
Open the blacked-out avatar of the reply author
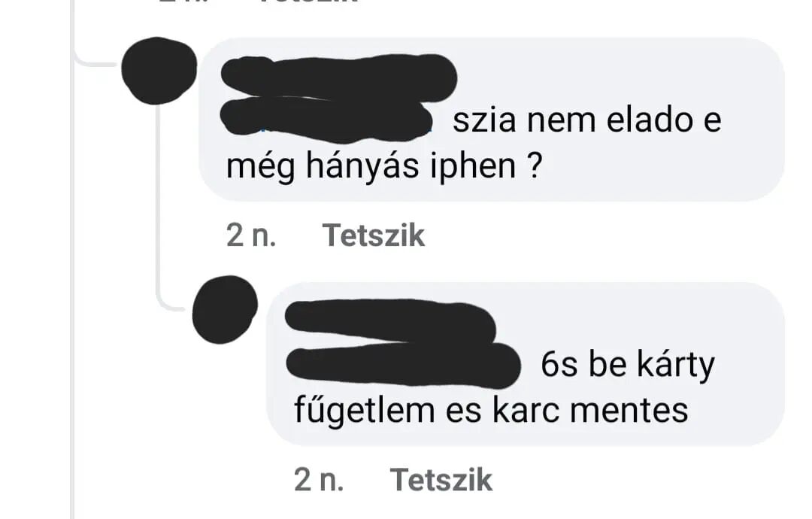[x=225, y=309]
